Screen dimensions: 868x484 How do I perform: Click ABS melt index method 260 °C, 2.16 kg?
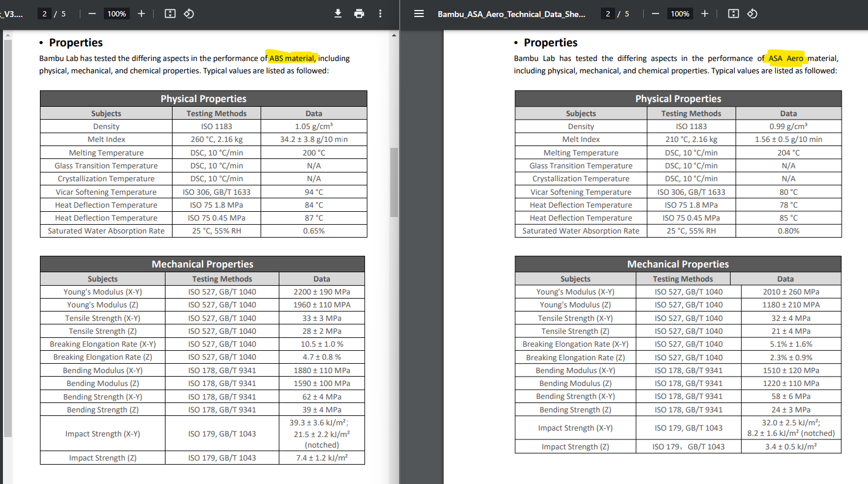[x=217, y=139]
